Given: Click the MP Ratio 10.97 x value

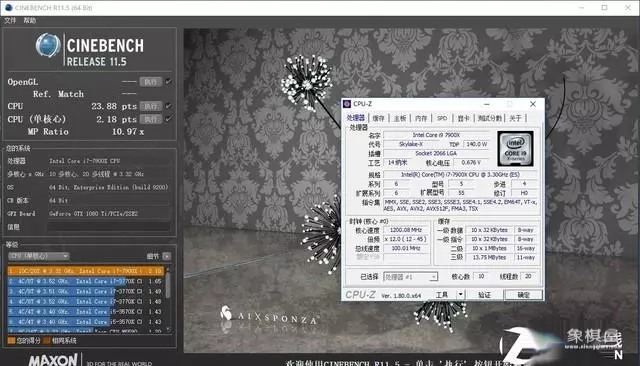Looking at the screenshot, I should coord(128,131).
